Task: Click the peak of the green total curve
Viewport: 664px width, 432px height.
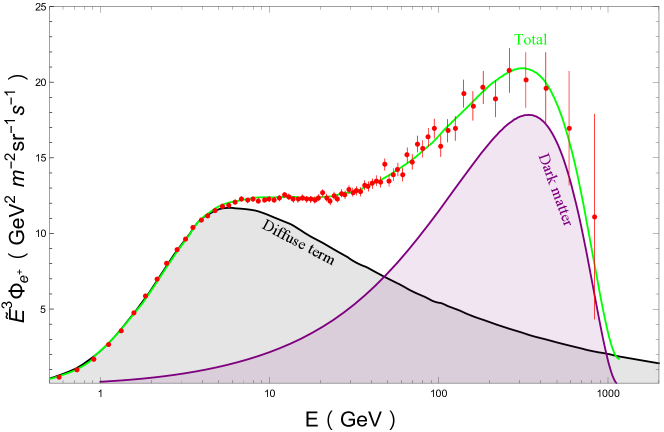Action: pos(523,68)
